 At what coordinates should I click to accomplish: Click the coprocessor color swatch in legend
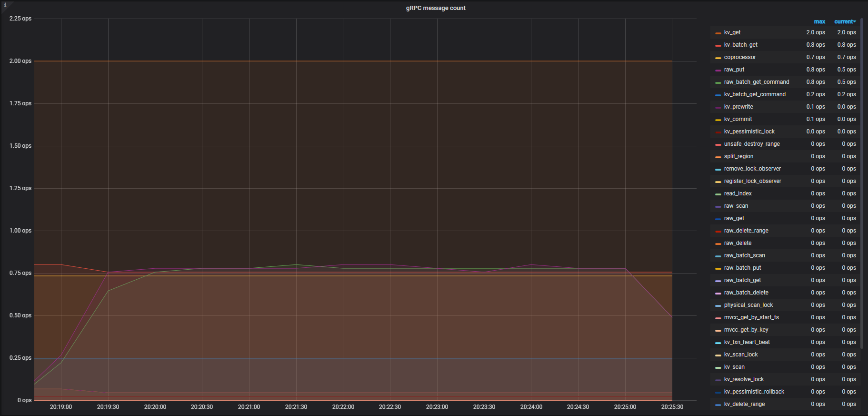(718, 58)
